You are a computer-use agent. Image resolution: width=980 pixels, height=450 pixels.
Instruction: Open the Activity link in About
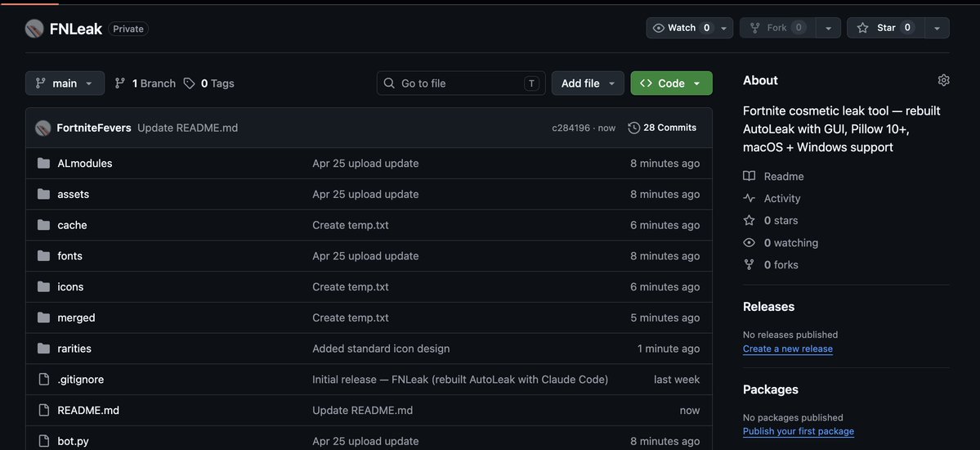[x=772, y=198]
